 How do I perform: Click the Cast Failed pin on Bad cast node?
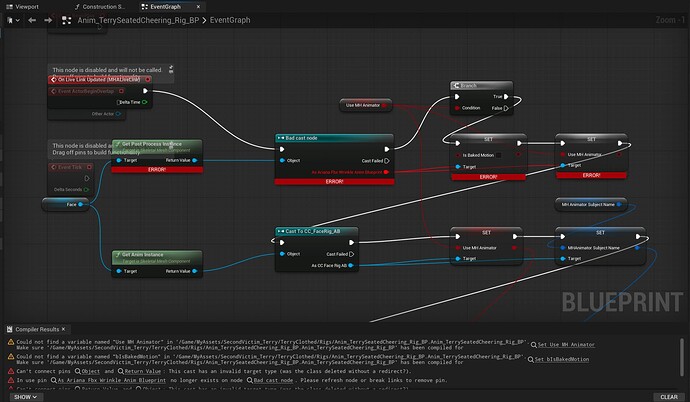point(387,161)
